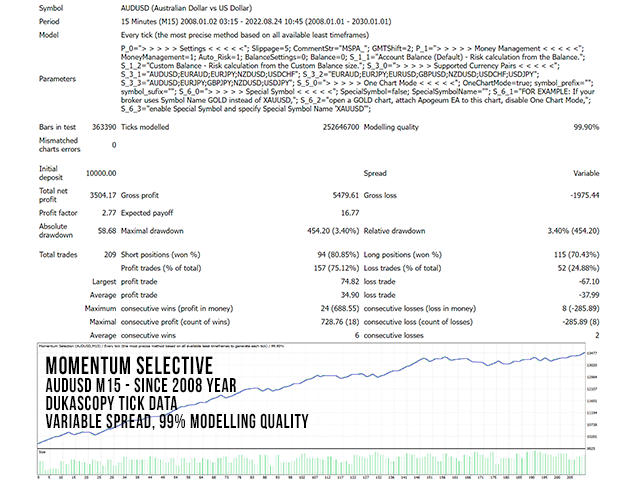640x480 pixels.
Task: Click the MOMENTUM SELECTIVE chart title
Action: pyautogui.click(x=129, y=366)
